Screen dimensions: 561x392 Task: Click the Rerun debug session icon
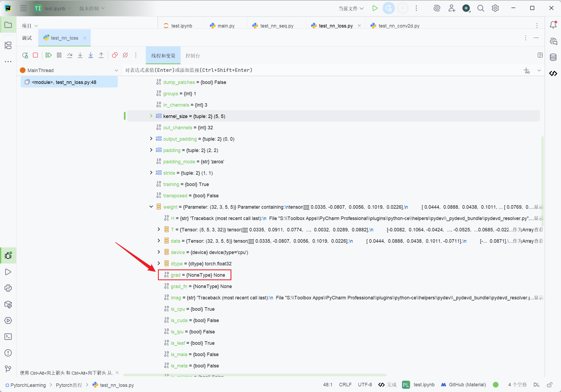point(25,55)
